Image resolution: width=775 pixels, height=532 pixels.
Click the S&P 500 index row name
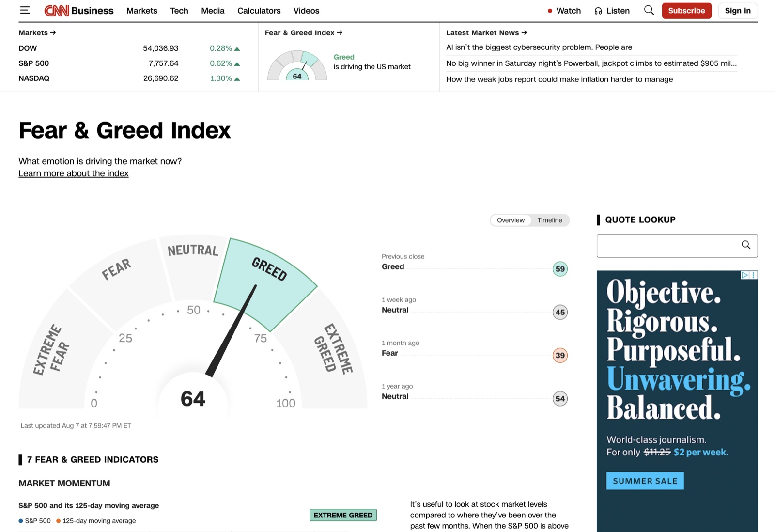[x=34, y=63]
